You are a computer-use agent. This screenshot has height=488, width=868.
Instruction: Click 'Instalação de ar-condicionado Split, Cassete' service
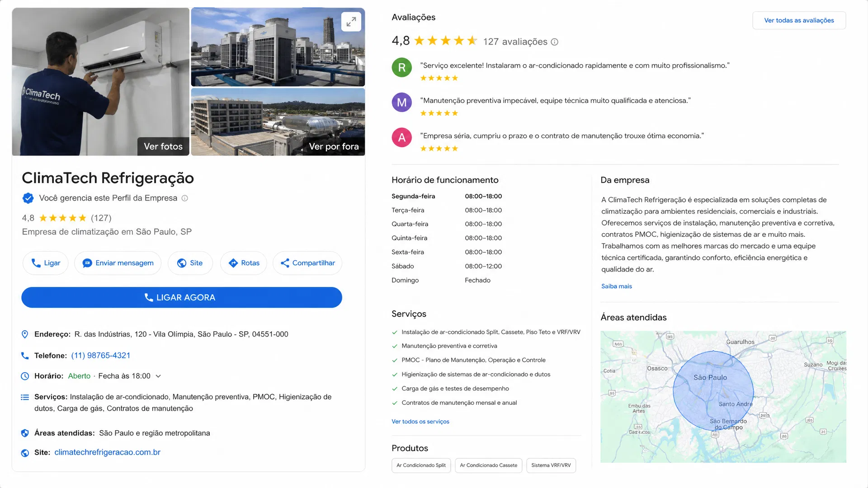(x=491, y=332)
